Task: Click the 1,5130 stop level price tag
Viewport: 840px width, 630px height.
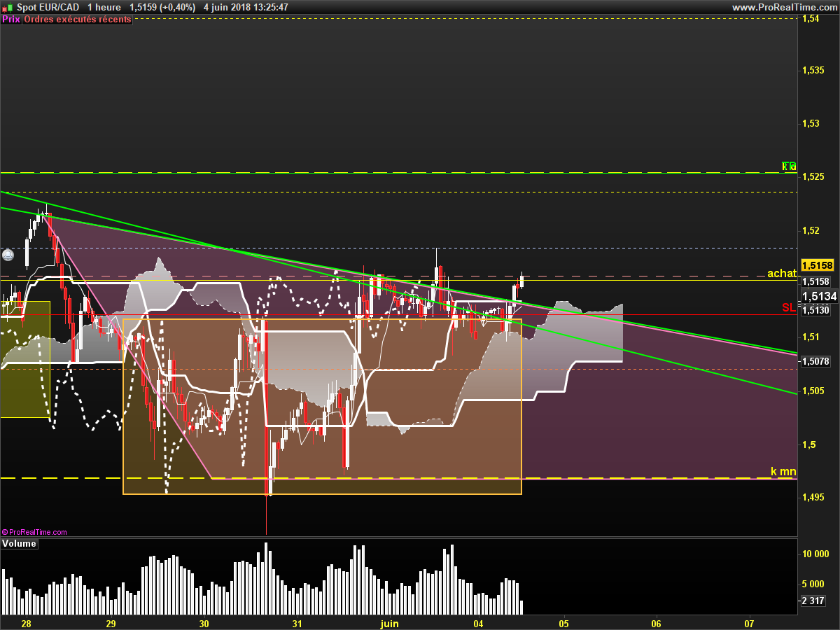Action: [x=815, y=310]
